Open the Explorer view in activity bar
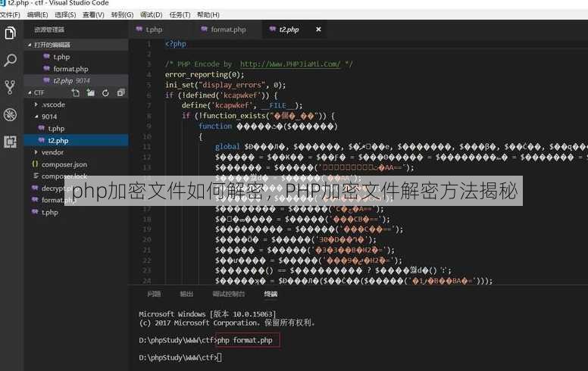Image resolution: width=588 pixels, height=371 pixels. point(10,33)
